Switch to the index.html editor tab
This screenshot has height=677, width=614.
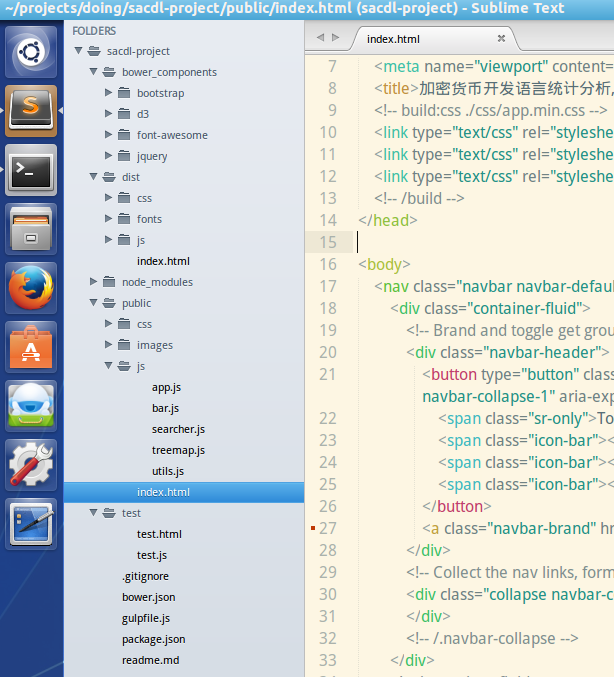pos(395,39)
